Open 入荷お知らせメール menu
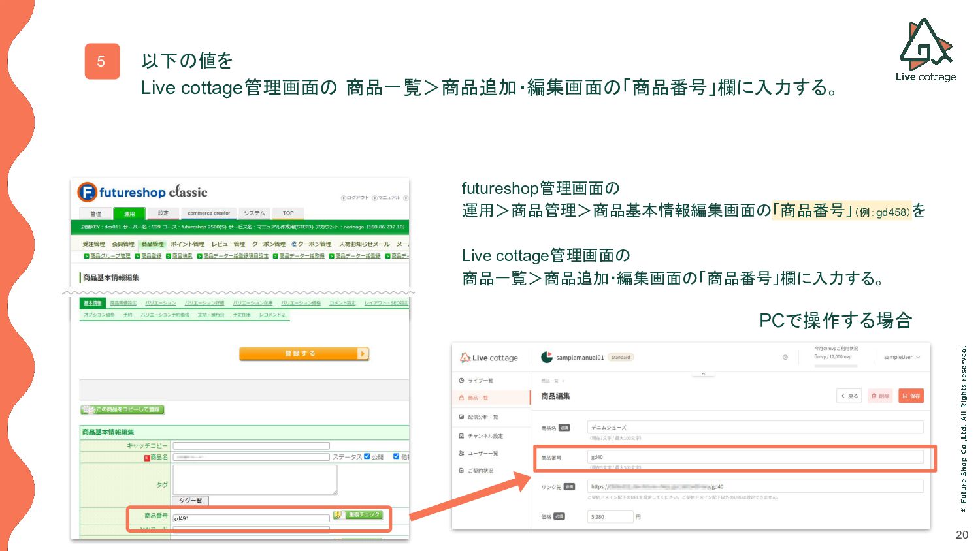The image size is (980, 551). [x=365, y=244]
